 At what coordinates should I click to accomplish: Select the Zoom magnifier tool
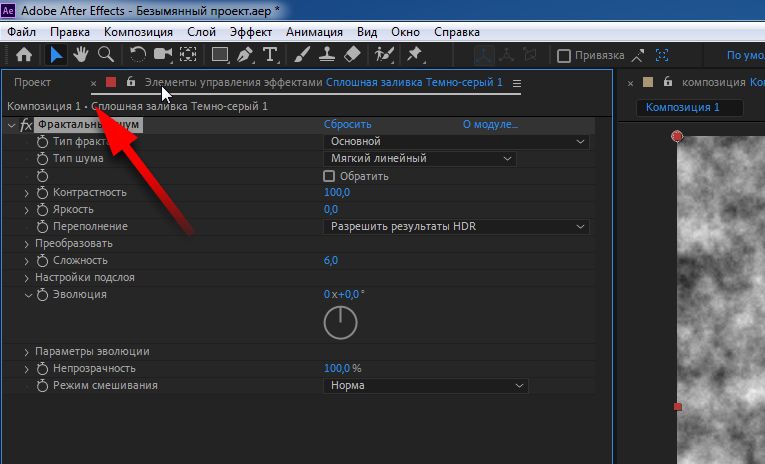106,55
